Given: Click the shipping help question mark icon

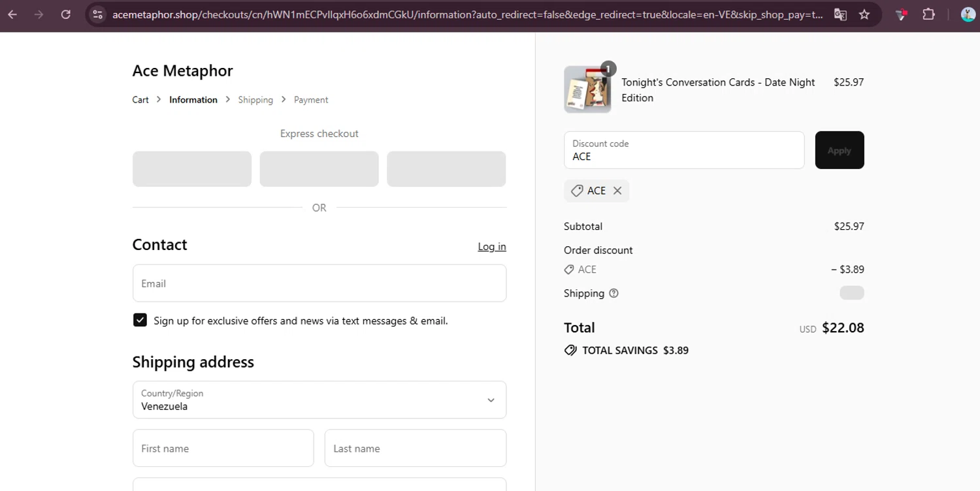Looking at the screenshot, I should coord(613,293).
